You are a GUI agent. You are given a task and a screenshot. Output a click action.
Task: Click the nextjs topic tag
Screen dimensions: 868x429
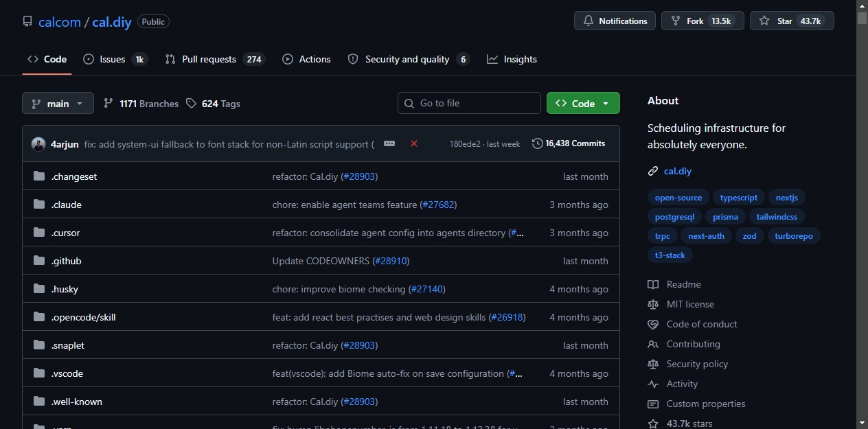(787, 198)
